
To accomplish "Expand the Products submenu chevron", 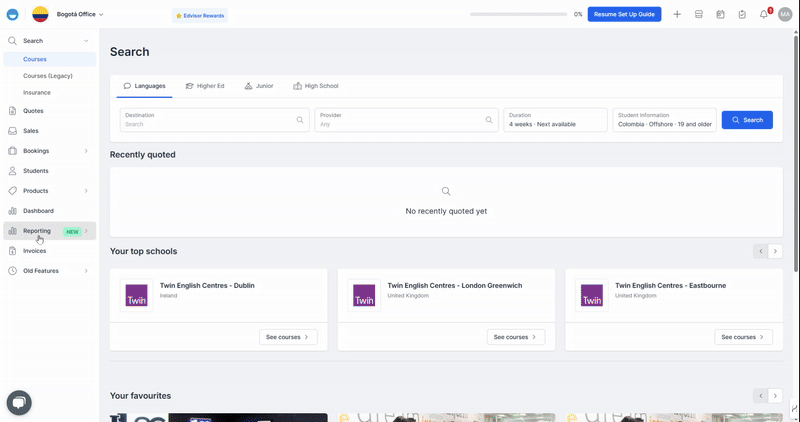I will 86,191.
